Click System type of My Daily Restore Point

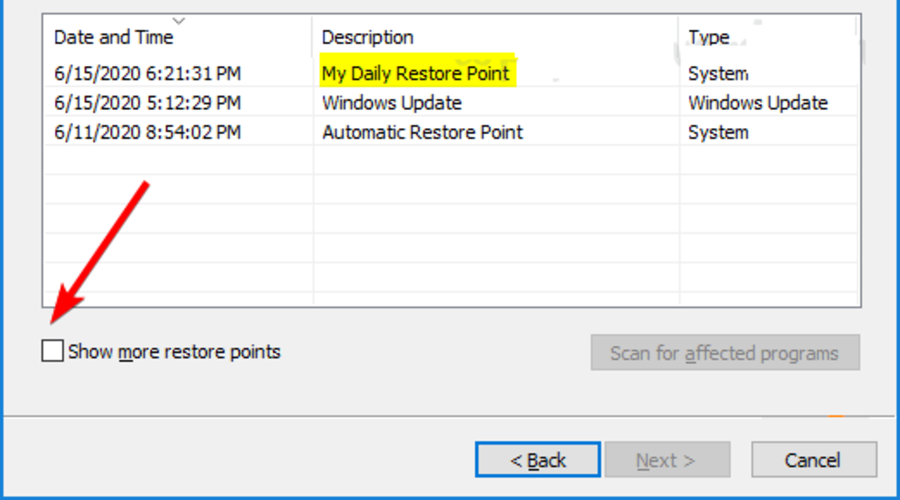click(x=718, y=73)
